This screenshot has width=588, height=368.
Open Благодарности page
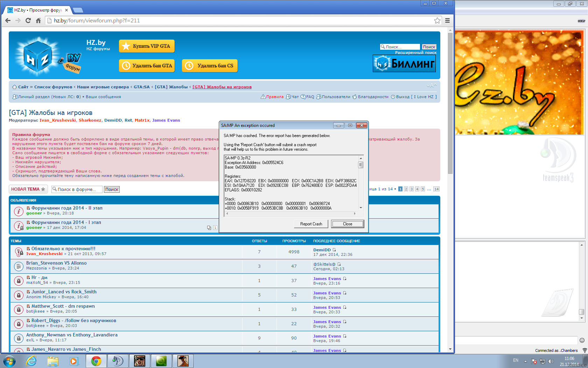tap(370, 97)
